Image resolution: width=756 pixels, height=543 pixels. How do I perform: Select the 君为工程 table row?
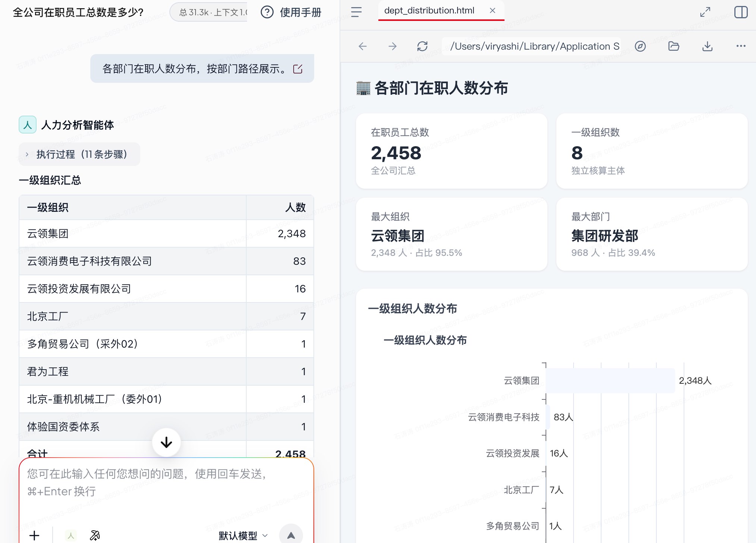tap(166, 371)
